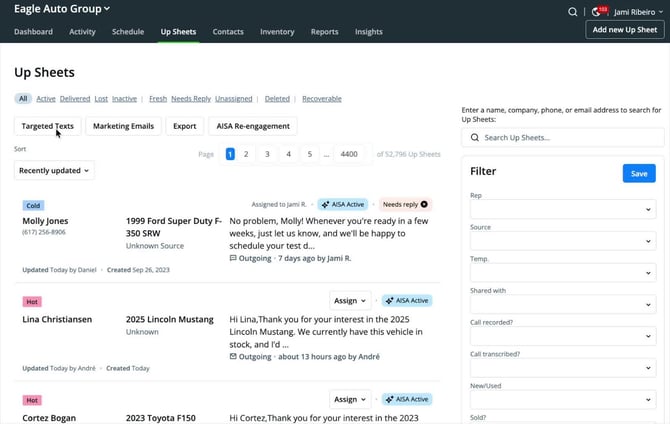Screen dimensions: 670x424
Task: Go to the Dashboard tab
Action: [x=33, y=32]
